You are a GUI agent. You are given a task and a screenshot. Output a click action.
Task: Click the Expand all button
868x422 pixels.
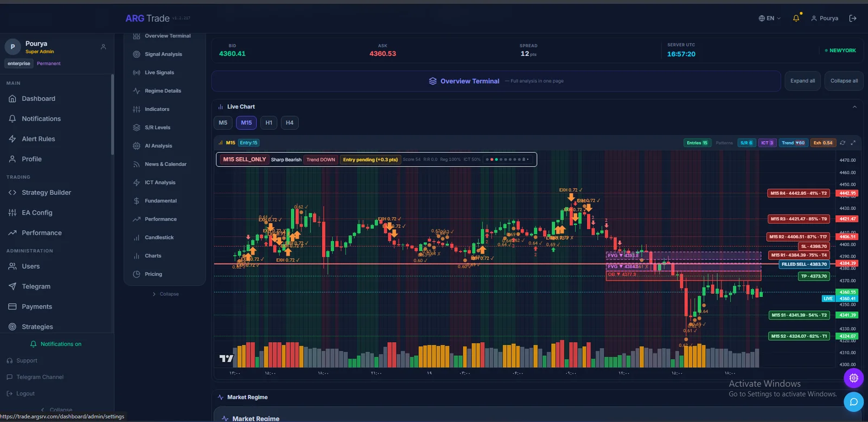[802, 81]
